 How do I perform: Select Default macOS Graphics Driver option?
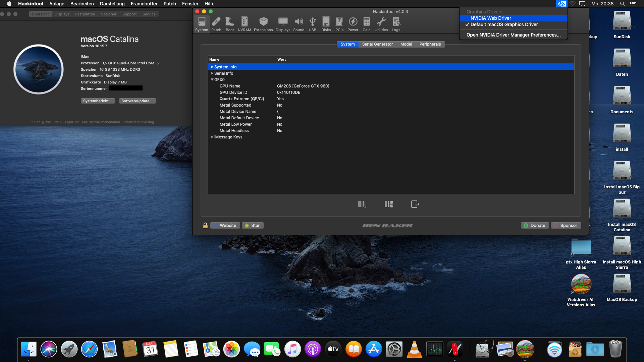[x=504, y=24]
